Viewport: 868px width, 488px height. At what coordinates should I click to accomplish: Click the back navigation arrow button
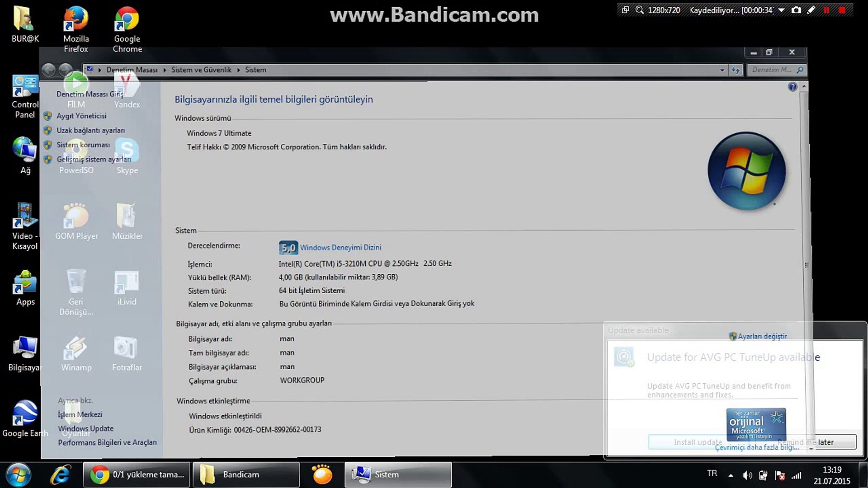(x=49, y=70)
